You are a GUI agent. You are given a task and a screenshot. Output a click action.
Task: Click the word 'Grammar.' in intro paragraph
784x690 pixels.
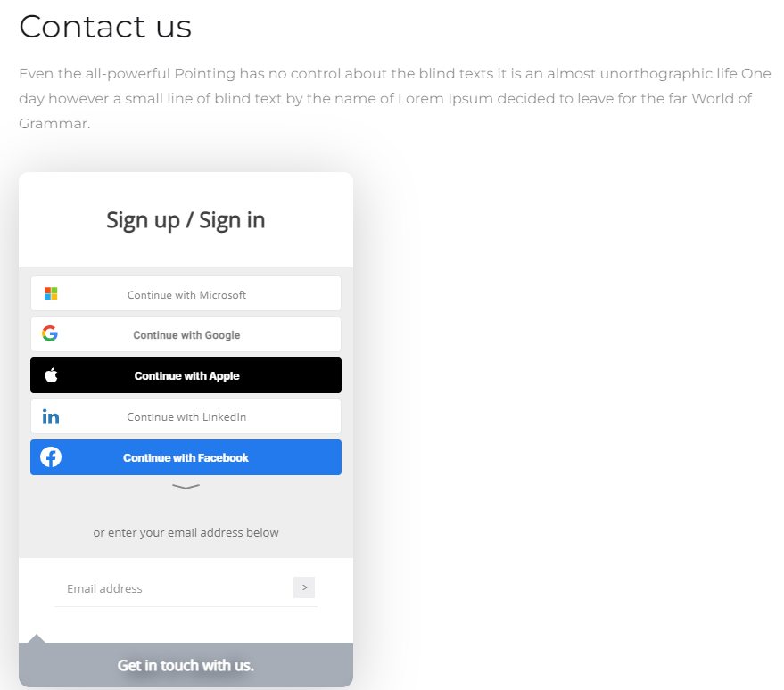54,123
